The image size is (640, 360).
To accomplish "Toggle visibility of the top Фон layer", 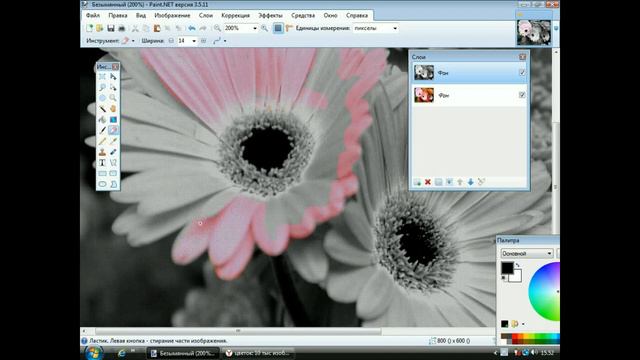I will [x=522, y=73].
